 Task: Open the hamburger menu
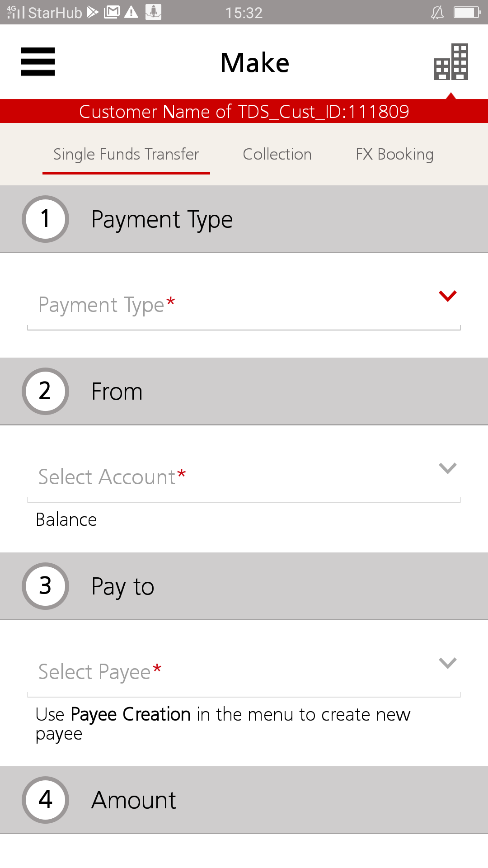[x=38, y=61]
